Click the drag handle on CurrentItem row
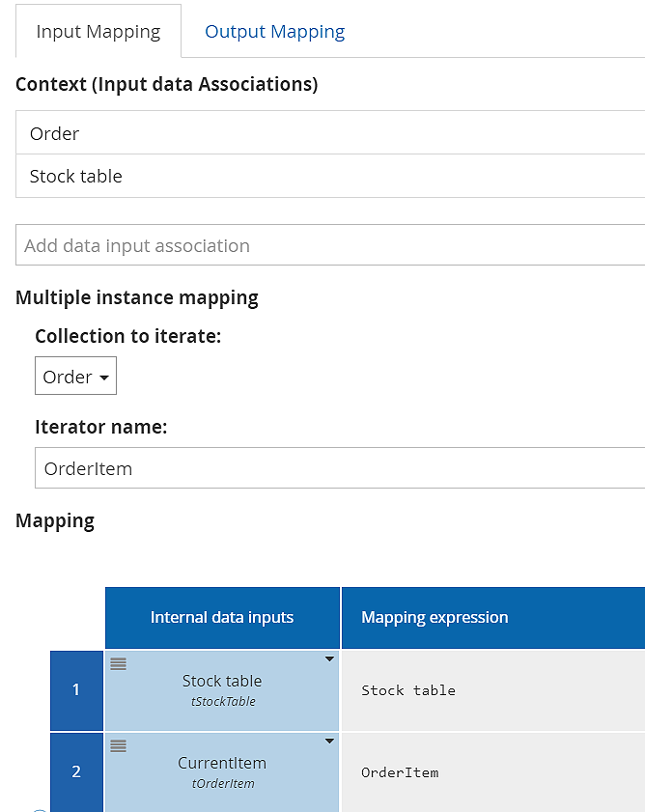Image resolution: width=645 pixels, height=812 pixels. [118, 745]
